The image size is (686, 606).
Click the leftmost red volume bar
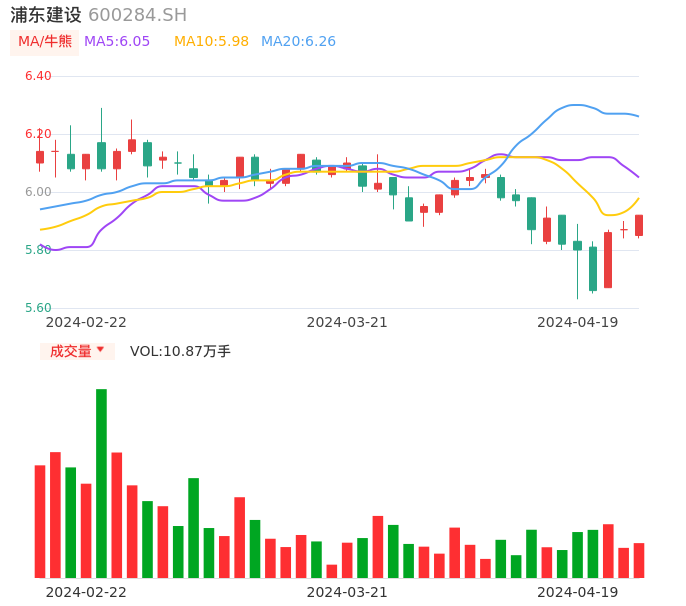(x=40, y=521)
